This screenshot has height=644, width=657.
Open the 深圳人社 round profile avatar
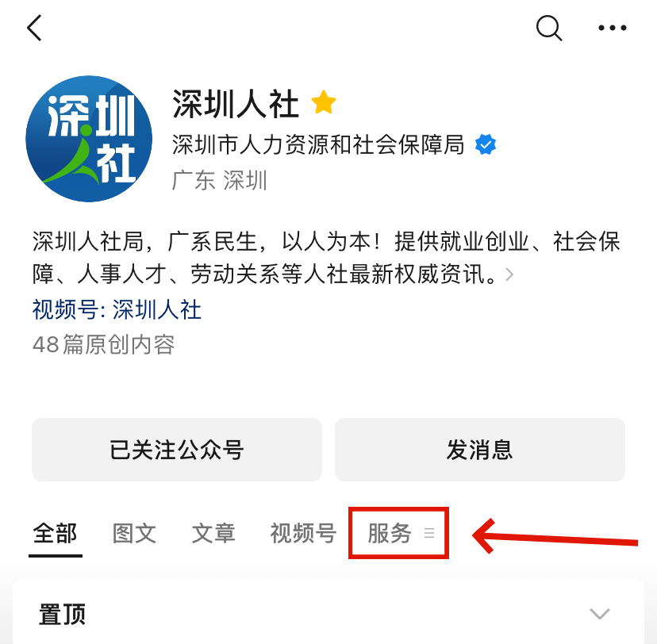89,139
